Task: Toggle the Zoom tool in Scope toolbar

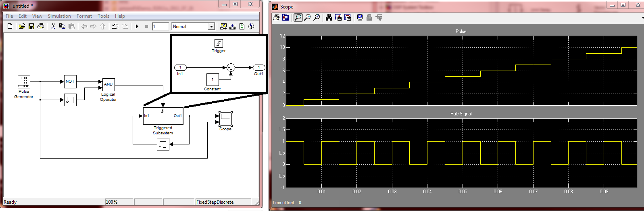Action: (298, 17)
